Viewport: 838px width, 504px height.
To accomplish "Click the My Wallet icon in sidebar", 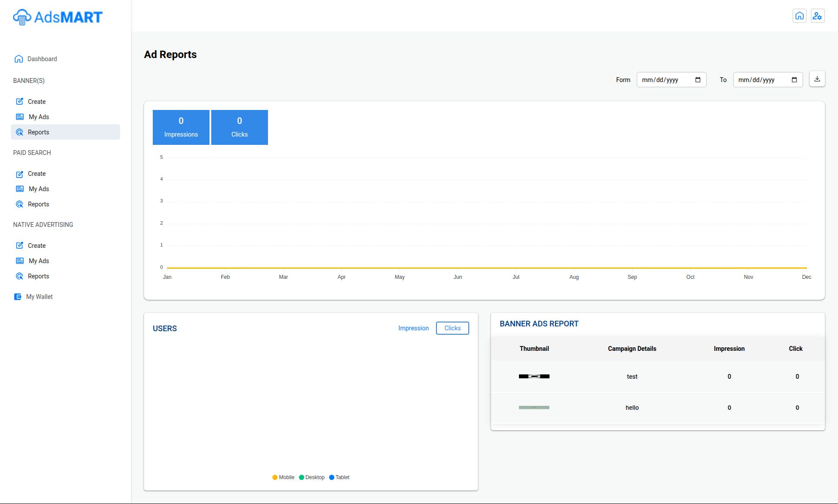I will tap(18, 297).
